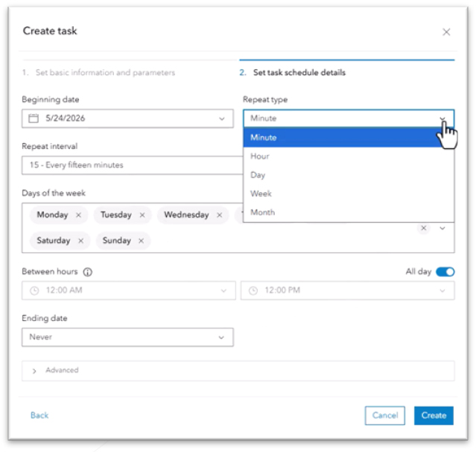476x452 pixels.
Task: Remove Wednesday from days of the week
Action: [x=220, y=215]
